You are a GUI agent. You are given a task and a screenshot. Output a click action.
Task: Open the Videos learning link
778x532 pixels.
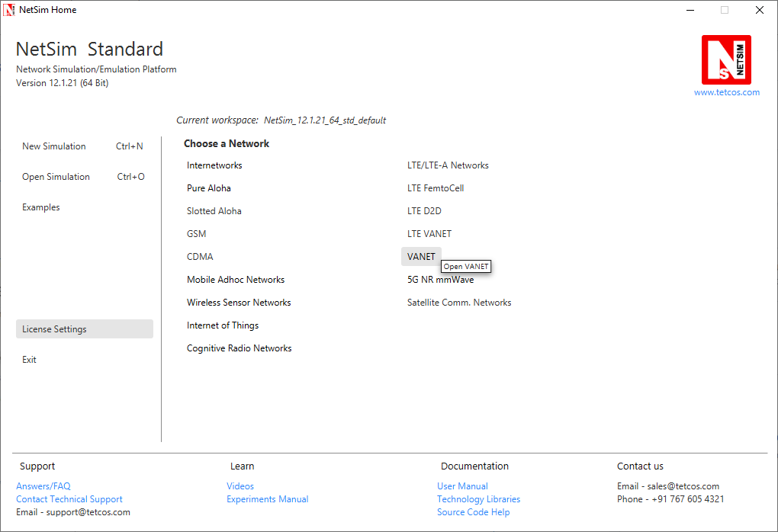[x=240, y=486]
